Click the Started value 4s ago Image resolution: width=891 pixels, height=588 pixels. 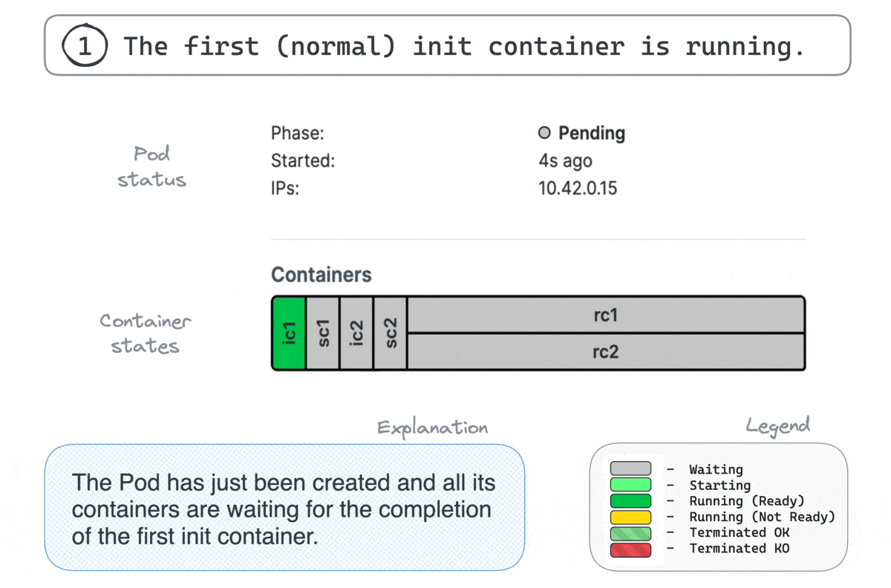(x=565, y=161)
